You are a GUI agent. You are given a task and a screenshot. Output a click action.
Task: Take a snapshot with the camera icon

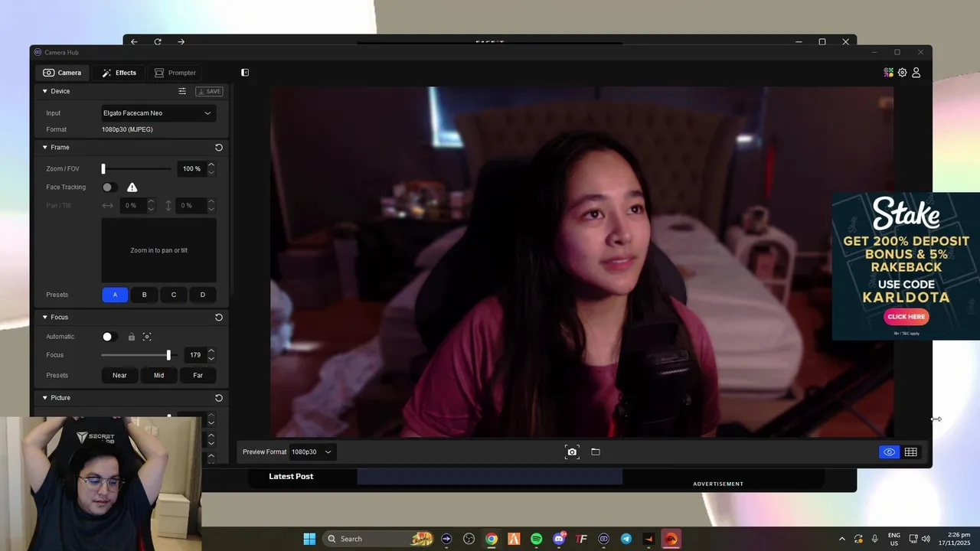[572, 452]
